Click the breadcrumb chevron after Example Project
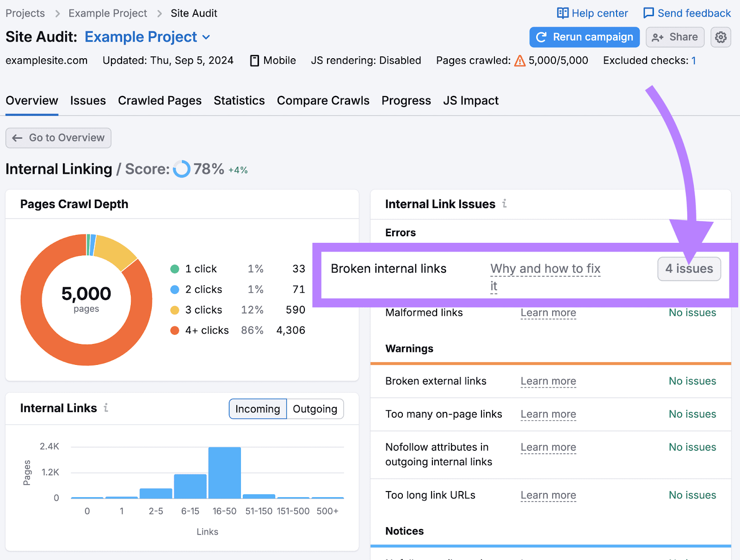Image resolution: width=740 pixels, height=560 pixels. click(x=159, y=13)
